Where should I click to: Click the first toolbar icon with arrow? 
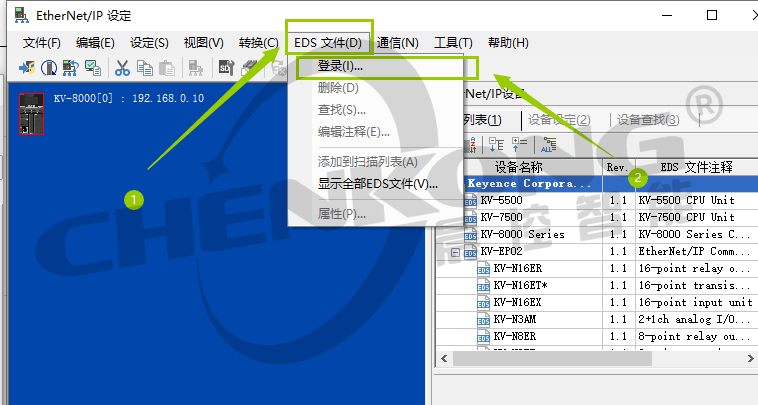(x=27, y=68)
